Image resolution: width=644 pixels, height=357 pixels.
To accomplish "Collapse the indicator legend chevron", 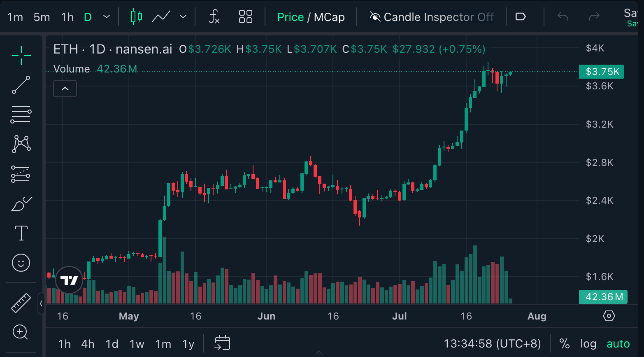I will pyautogui.click(x=65, y=89).
